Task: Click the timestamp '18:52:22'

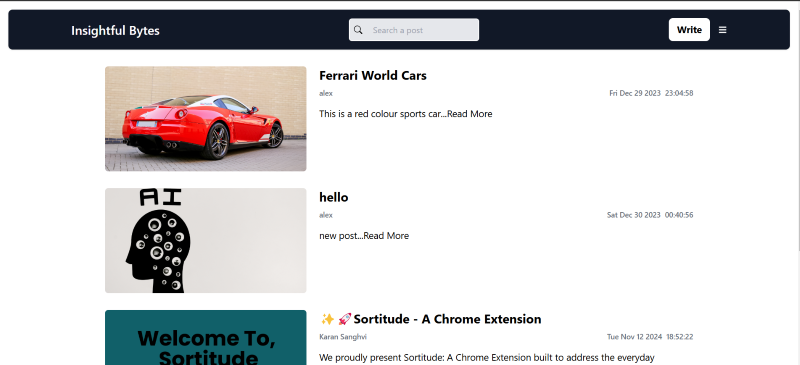Action: pyautogui.click(x=680, y=337)
